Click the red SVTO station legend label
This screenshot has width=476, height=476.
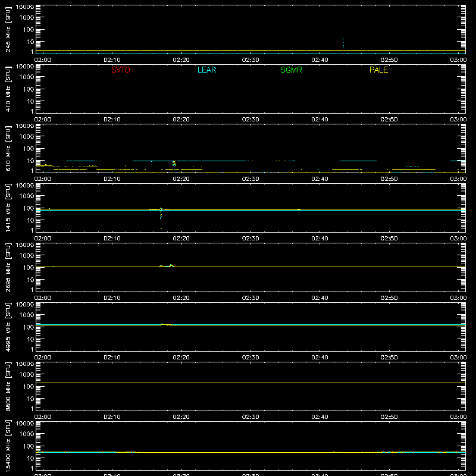(x=121, y=70)
